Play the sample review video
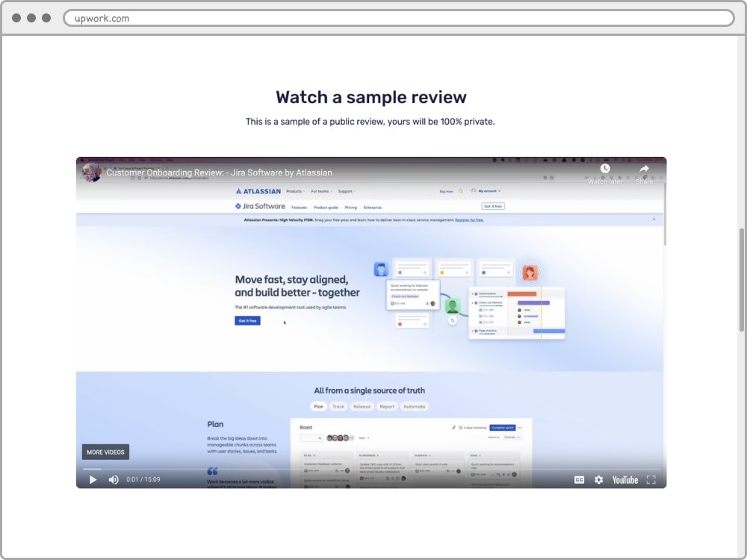The image size is (747, 560). click(93, 479)
